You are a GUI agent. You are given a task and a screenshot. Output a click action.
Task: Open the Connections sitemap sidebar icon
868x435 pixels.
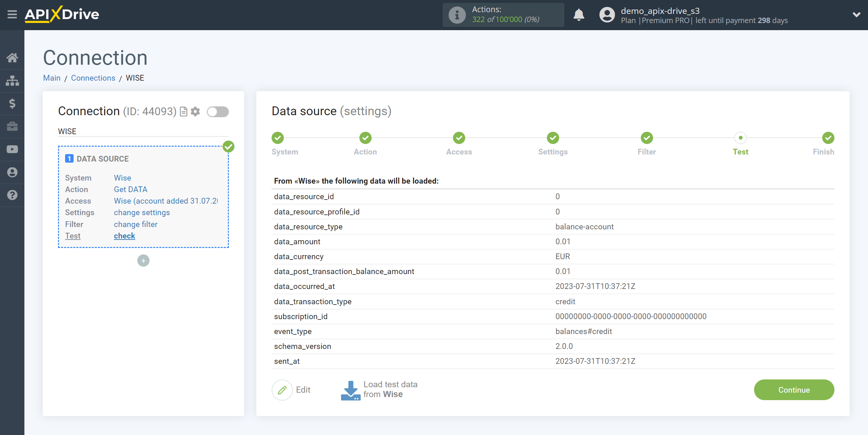12,81
